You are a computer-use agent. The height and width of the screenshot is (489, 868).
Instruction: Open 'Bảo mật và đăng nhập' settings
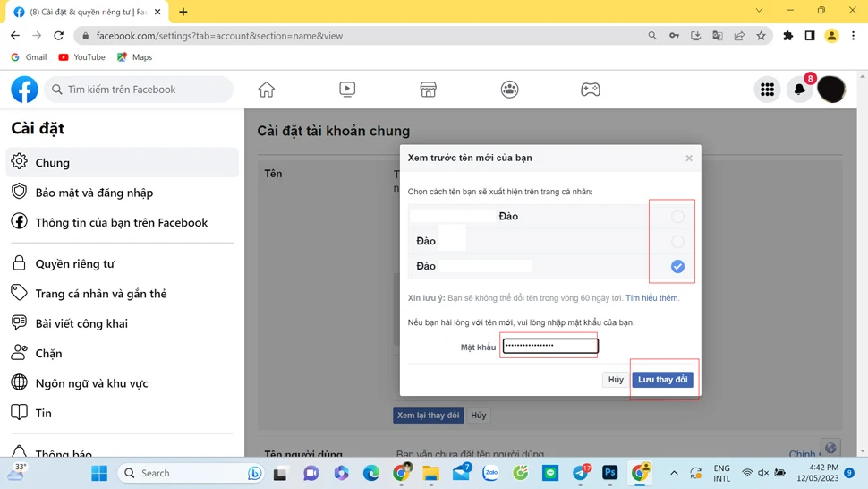94,193
